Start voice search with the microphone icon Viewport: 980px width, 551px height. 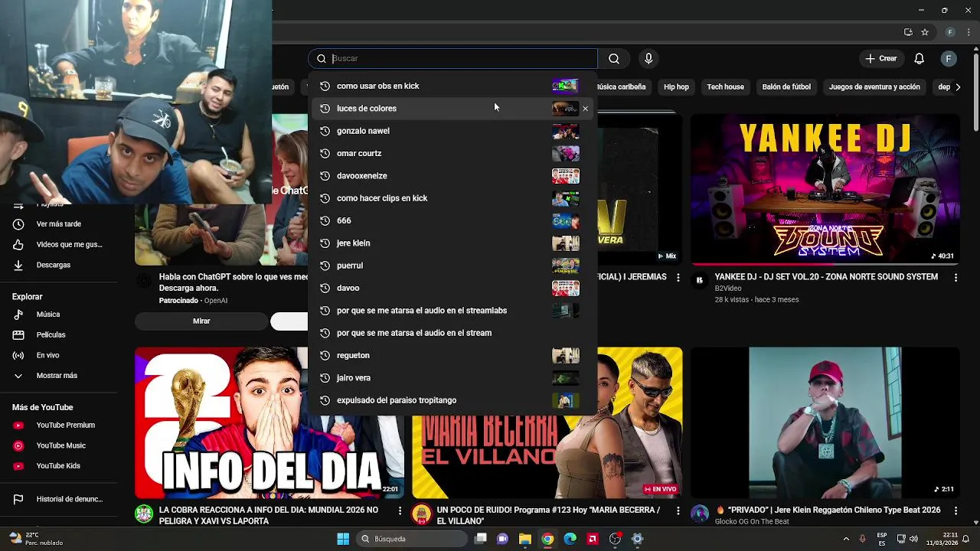coord(648,59)
